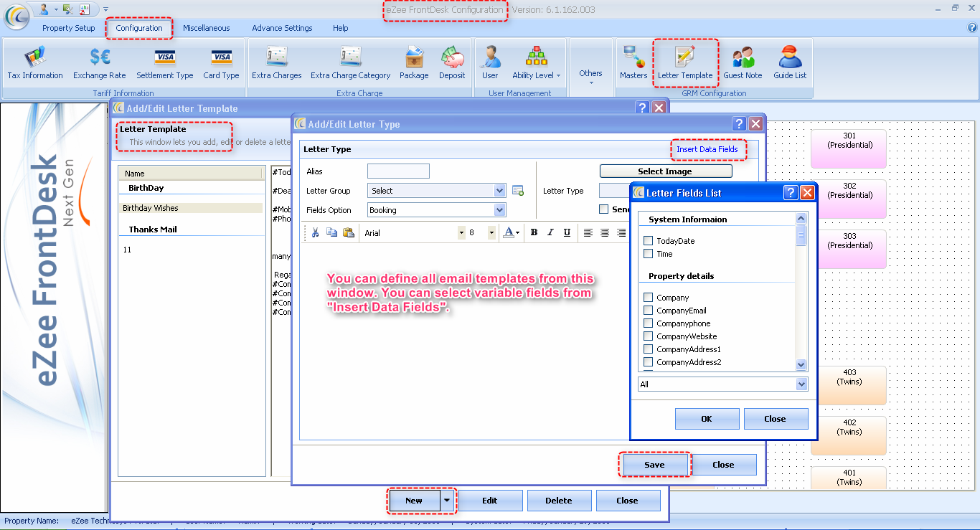This screenshot has height=530, width=980.
Task: Click the spell check icon in quick access toolbar
Action: tap(85, 9)
